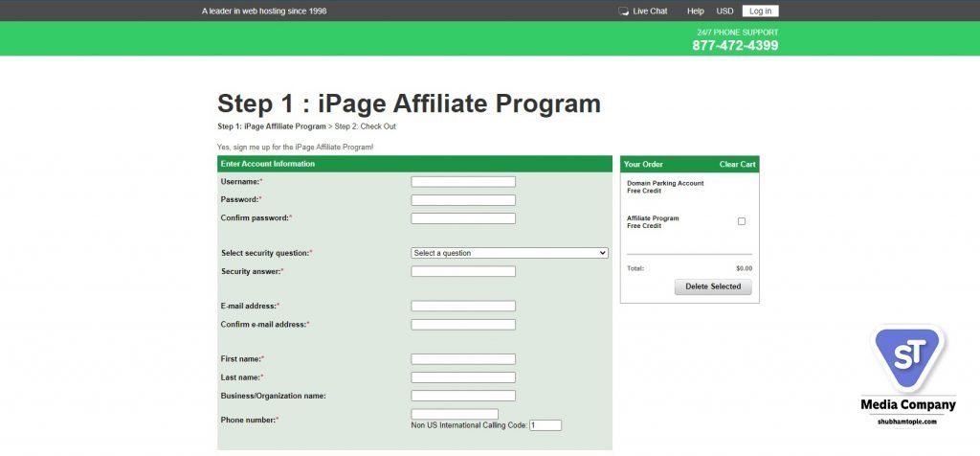Open Live Chat from the top bar
Screen dimensions: 980x456
(x=650, y=11)
